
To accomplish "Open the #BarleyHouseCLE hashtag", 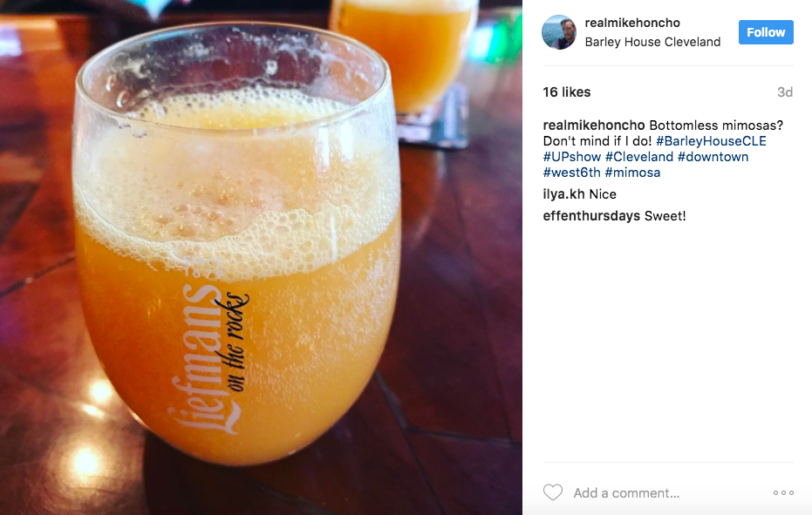I will (x=711, y=141).
